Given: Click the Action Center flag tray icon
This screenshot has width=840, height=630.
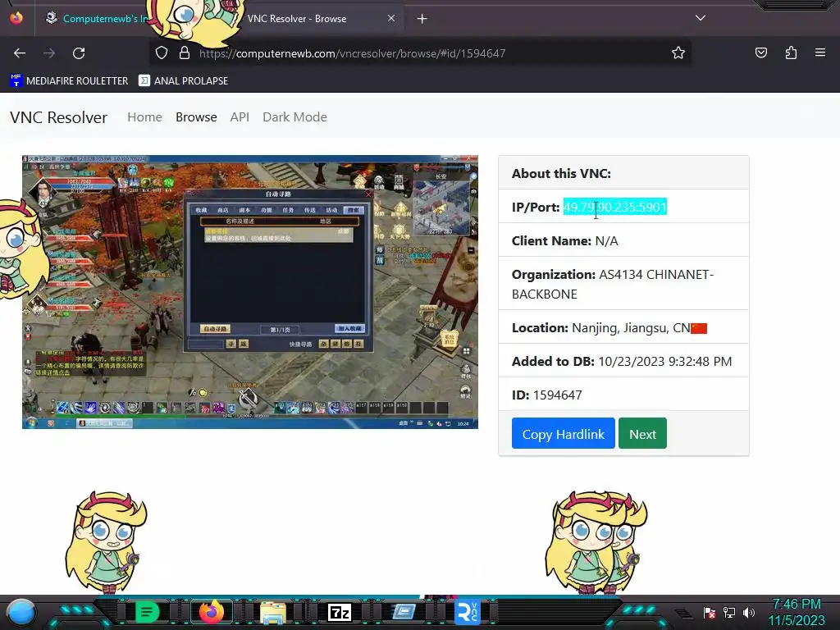Looking at the screenshot, I should pos(710,612).
